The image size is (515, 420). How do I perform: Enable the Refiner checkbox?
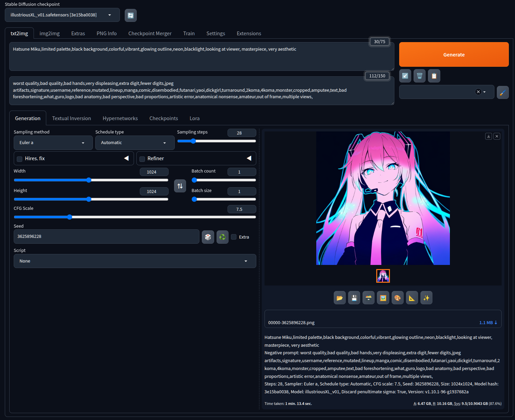click(x=142, y=159)
